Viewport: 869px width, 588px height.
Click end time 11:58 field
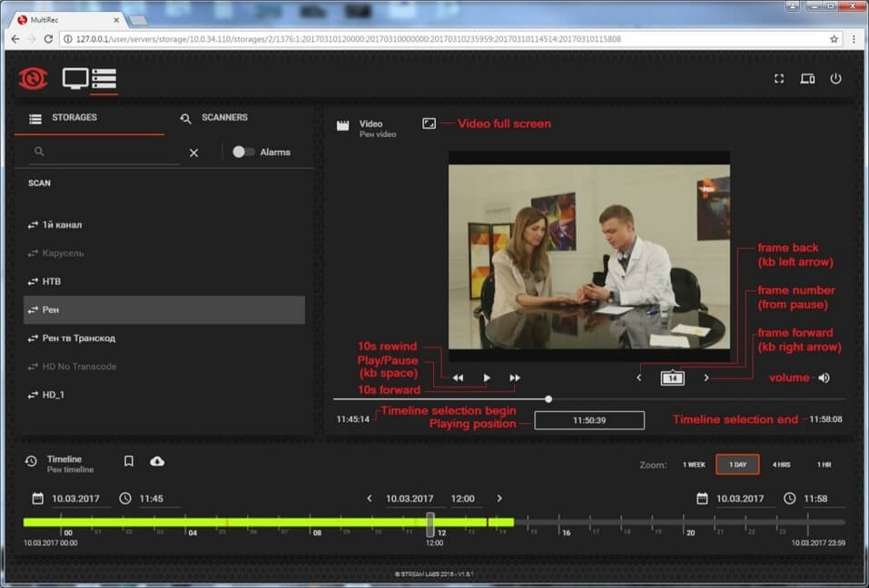point(824,498)
